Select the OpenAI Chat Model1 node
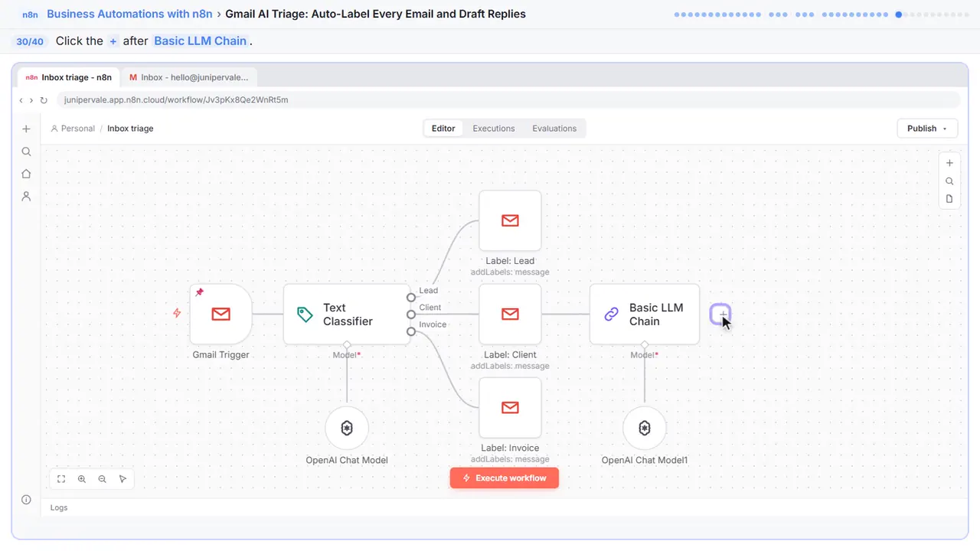This screenshot has width=980, height=551. click(645, 428)
